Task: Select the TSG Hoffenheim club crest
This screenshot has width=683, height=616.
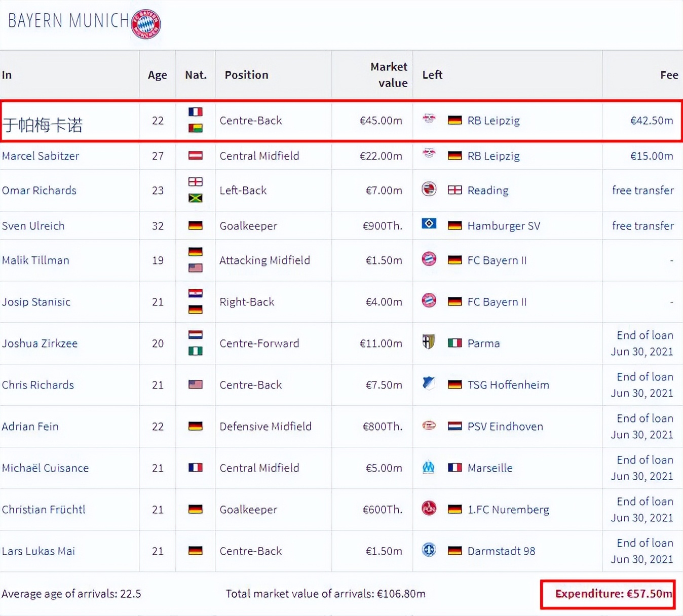Action: point(429,383)
